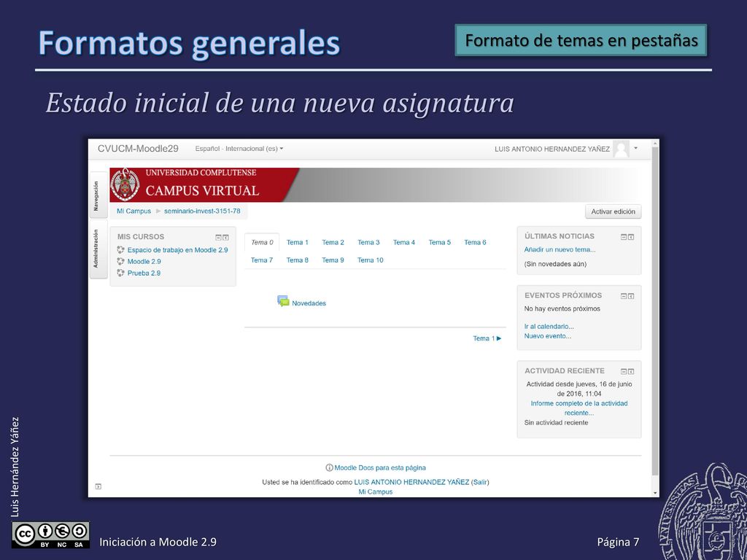747x560 pixels.
Task: Hide the Eventos Próximos block
Action: [x=624, y=296]
